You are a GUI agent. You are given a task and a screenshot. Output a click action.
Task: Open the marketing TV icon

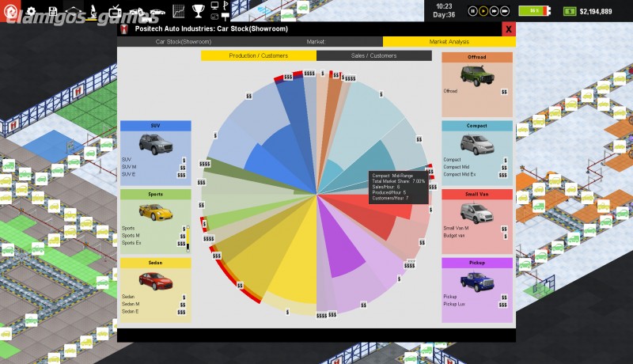pyautogui.click(x=116, y=11)
